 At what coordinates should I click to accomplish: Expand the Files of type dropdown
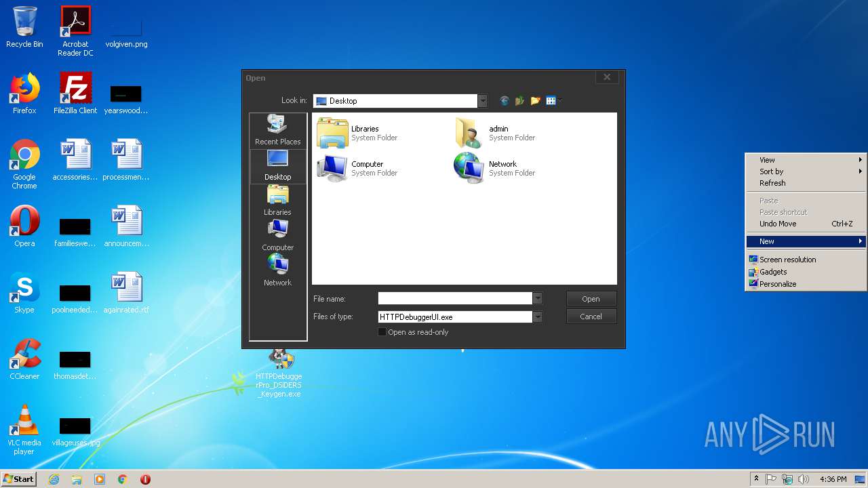537,317
